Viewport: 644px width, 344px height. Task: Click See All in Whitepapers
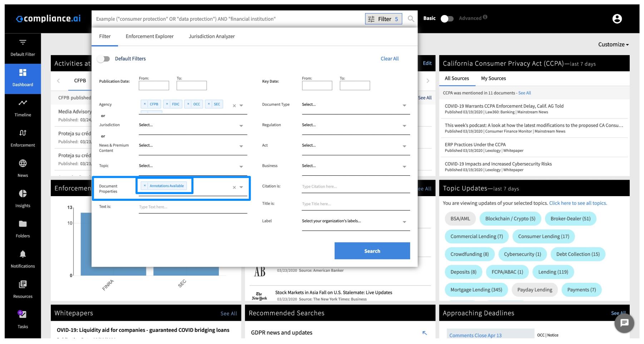228,314
